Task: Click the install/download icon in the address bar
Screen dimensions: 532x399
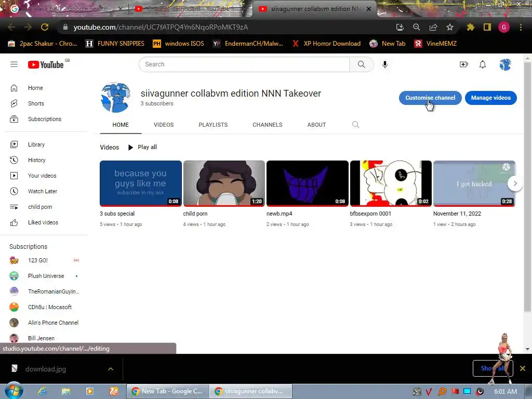Action: (x=400, y=27)
